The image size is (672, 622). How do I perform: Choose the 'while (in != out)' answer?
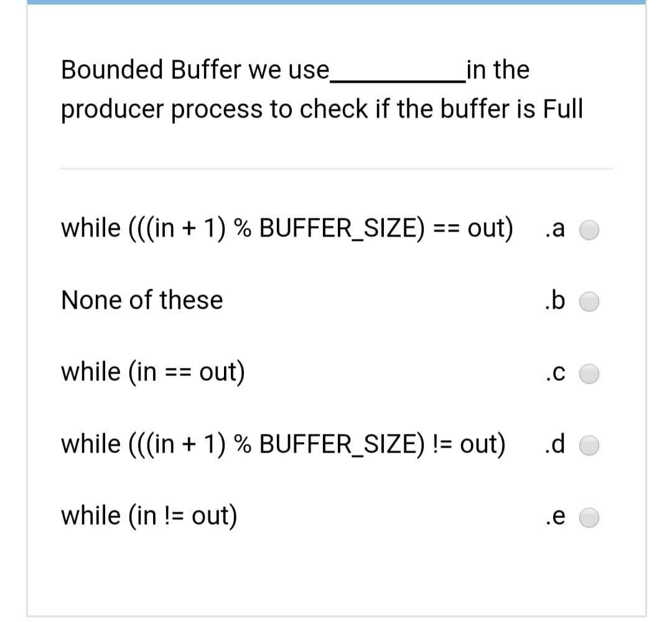[x=589, y=516]
